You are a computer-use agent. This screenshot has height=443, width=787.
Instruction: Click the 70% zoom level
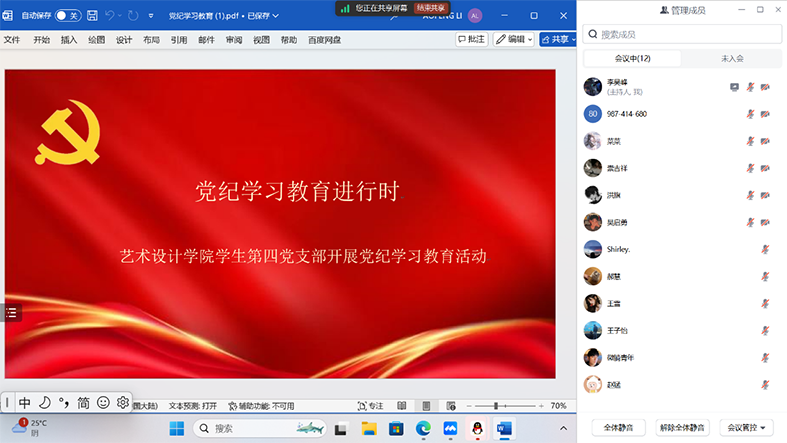558,405
